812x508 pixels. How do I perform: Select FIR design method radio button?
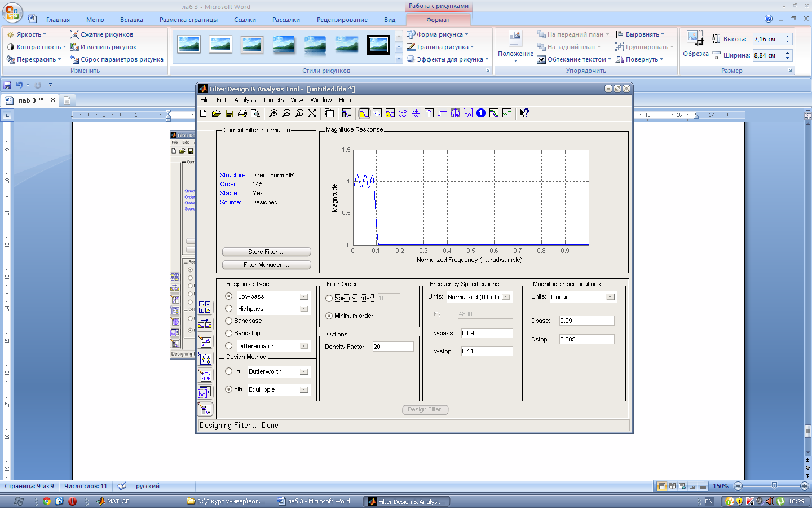(x=229, y=389)
